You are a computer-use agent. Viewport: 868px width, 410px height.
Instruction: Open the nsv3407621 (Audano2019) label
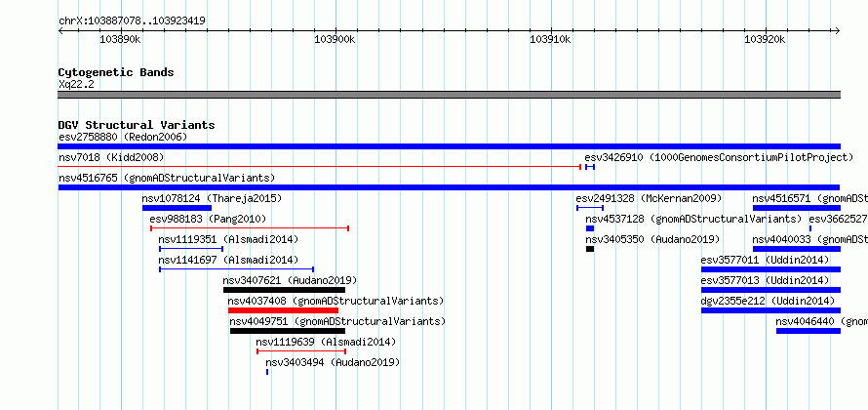tap(290, 280)
